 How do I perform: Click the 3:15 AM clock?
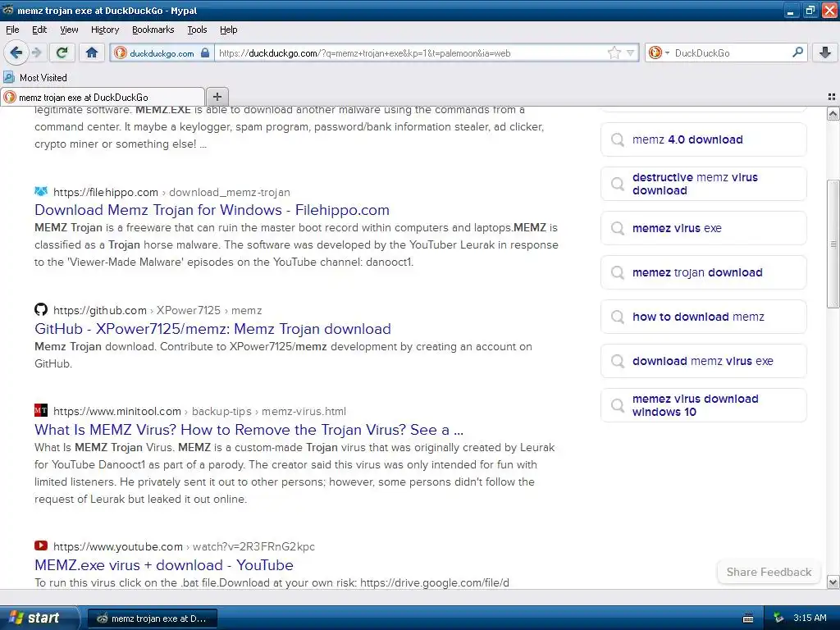[x=810, y=619]
